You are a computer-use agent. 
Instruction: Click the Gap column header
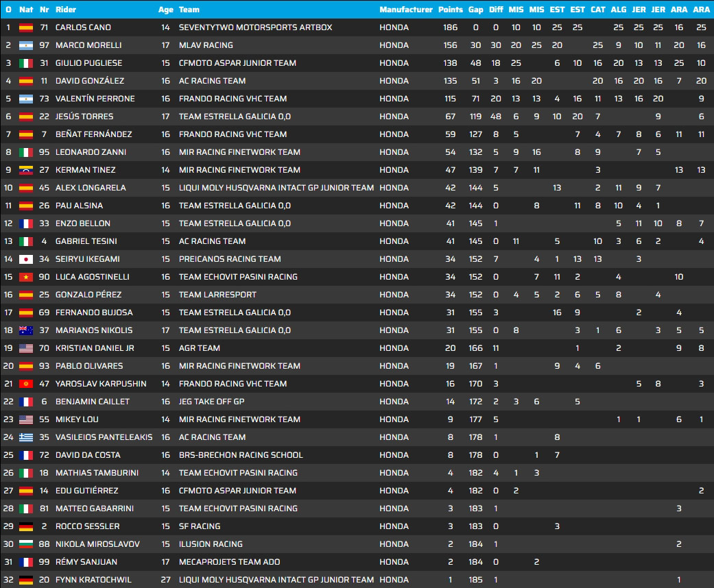(476, 10)
